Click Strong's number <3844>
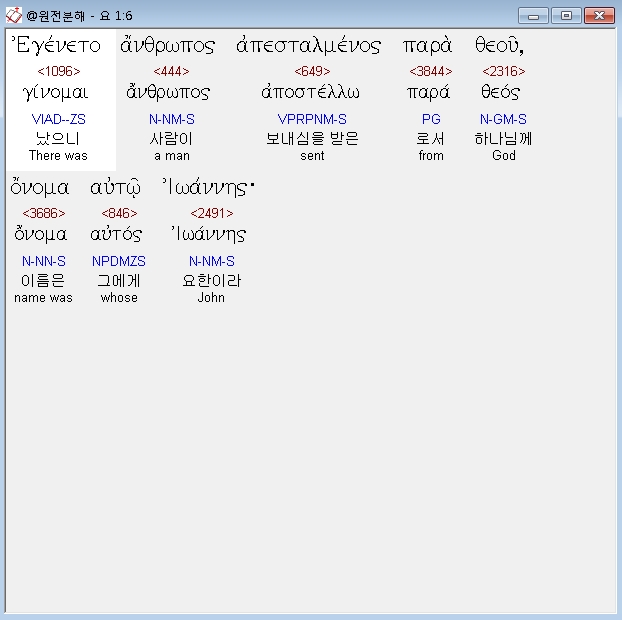 431,71
